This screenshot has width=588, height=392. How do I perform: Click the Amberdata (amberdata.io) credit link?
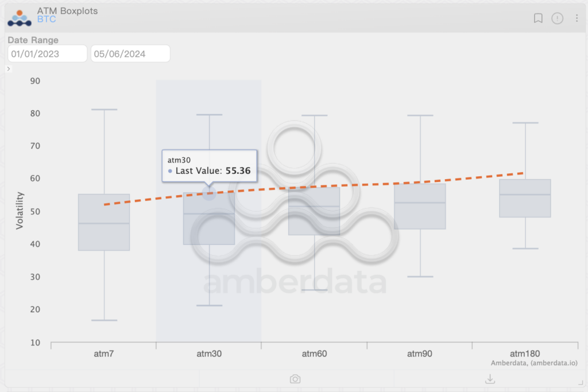pos(534,363)
